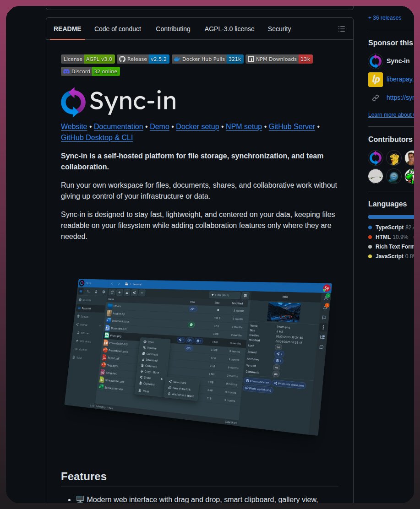Click the Release v2.5.2 badge
The height and width of the screenshot is (509, 420).
tap(143, 59)
